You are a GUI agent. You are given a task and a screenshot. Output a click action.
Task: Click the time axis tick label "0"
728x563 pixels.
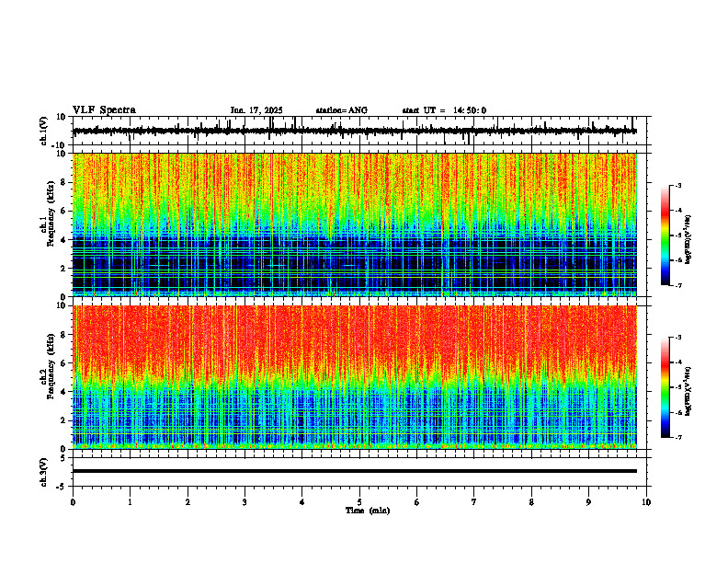(73, 502)
